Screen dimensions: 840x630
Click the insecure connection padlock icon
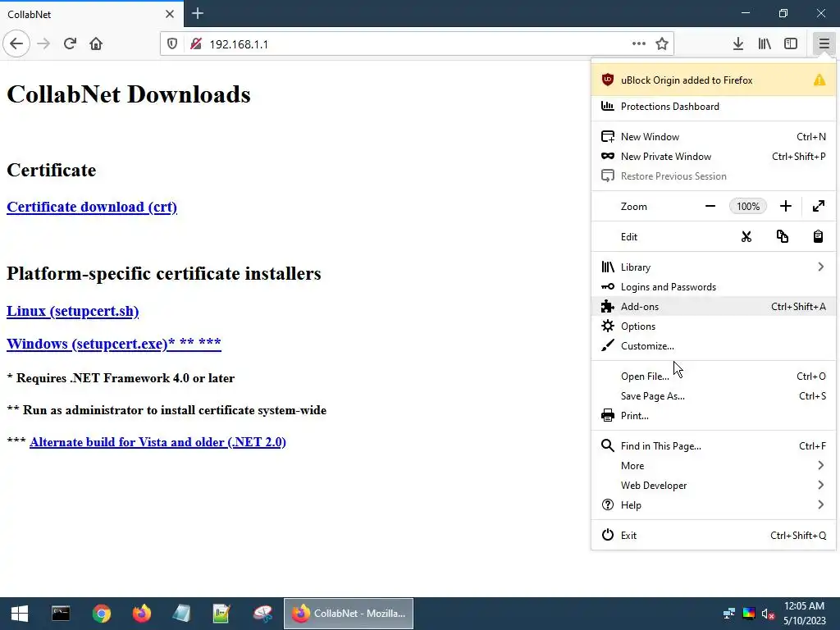[x=195, y=44]
